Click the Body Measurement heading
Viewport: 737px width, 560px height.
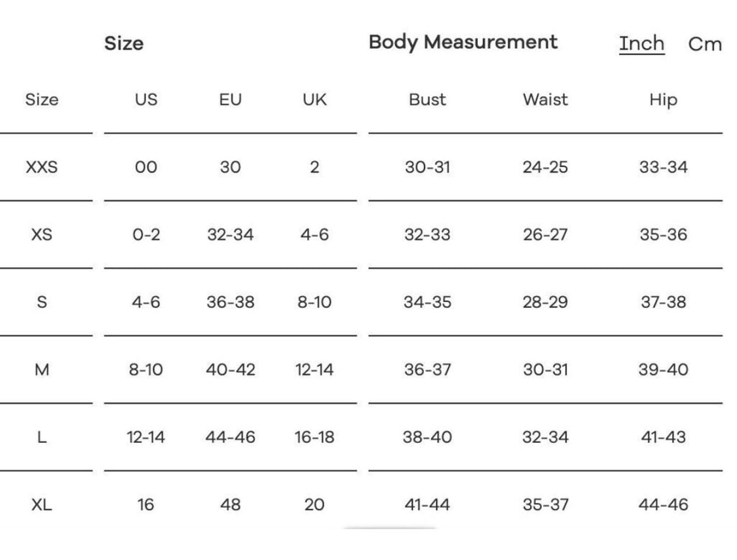tap(463, 43)
